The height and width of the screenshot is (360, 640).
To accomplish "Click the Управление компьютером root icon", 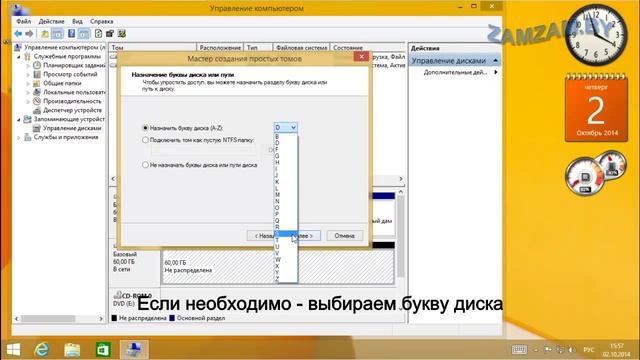I will pyautogui.click(x=18, y=47).
